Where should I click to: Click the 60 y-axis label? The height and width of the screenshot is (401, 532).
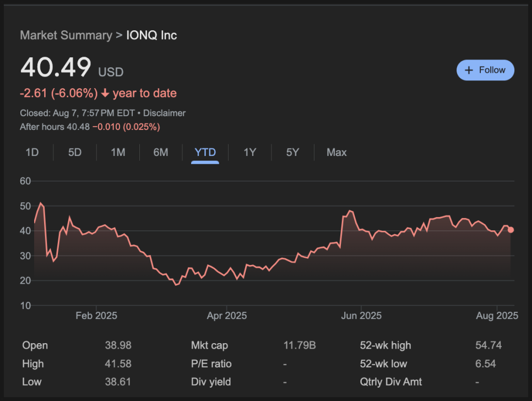[x=25, y=181]
